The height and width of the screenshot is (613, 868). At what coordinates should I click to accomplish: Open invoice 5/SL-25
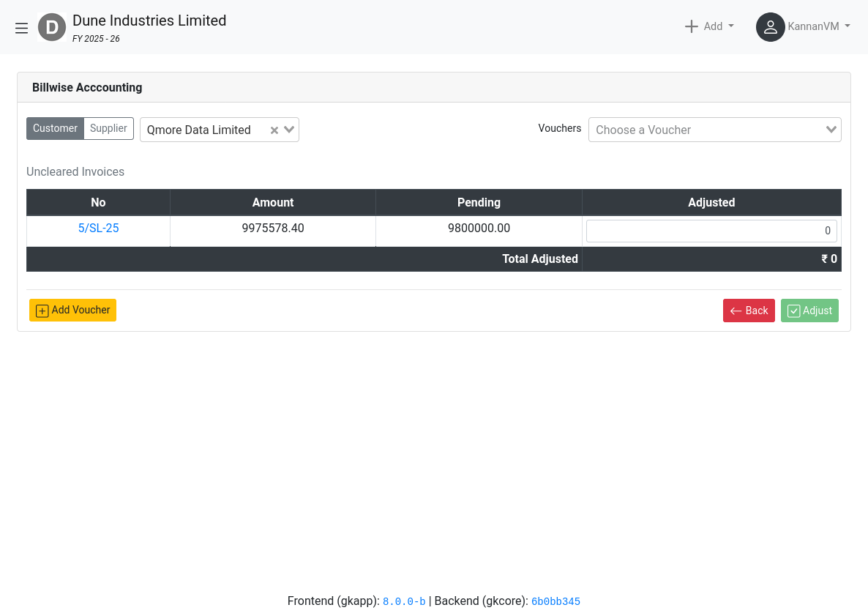pyautogui.click(x=99, y=229)
